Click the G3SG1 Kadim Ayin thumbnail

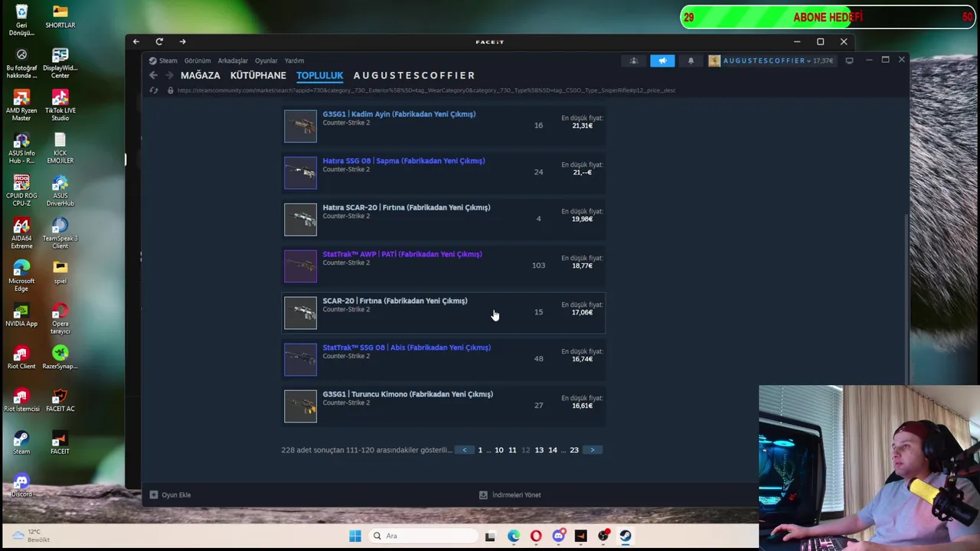click(300, 126)
